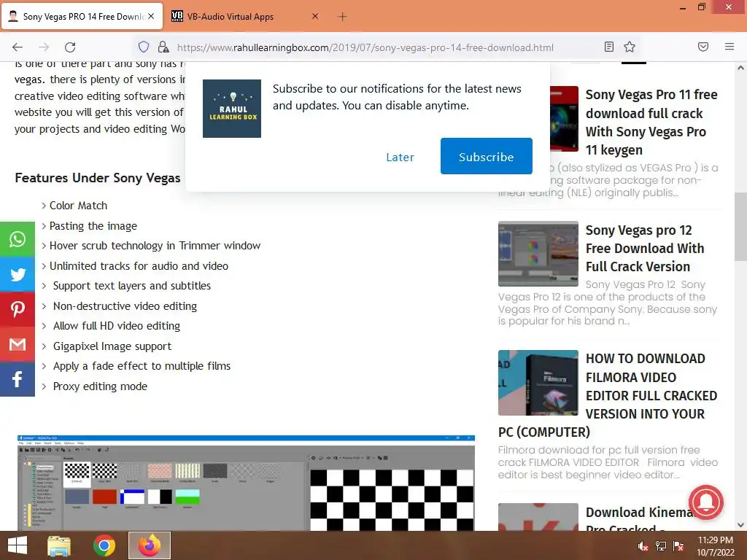The width and height of the screenshot is (747, 560).
Task: Open network tray icon
Action: (661, 546)
